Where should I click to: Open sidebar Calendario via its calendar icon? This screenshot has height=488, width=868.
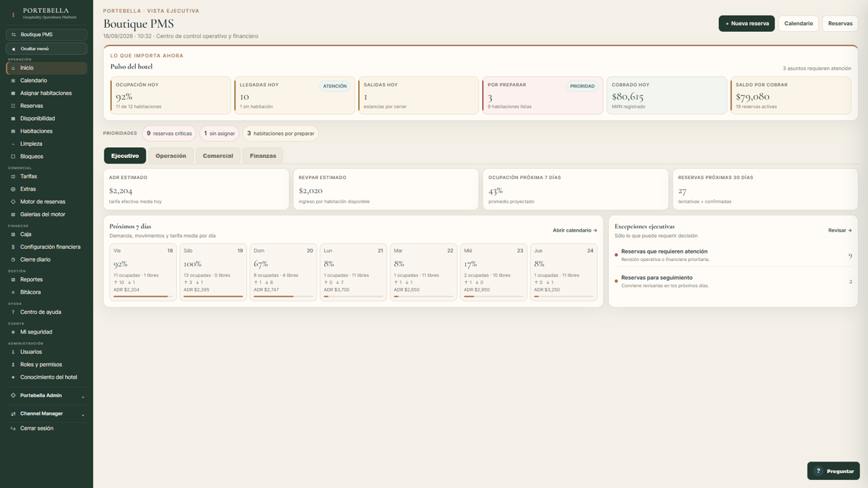(13, 81)
